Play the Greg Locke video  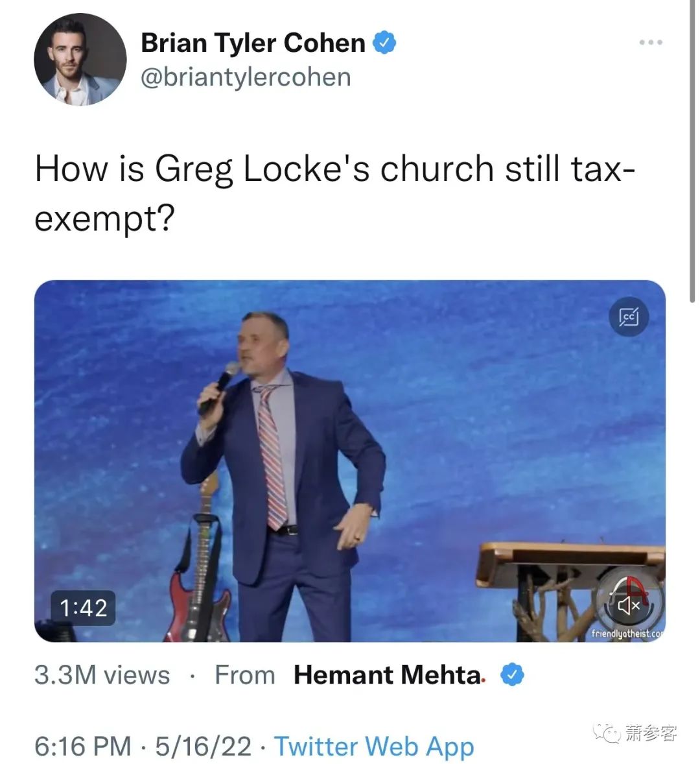[349, 461]
